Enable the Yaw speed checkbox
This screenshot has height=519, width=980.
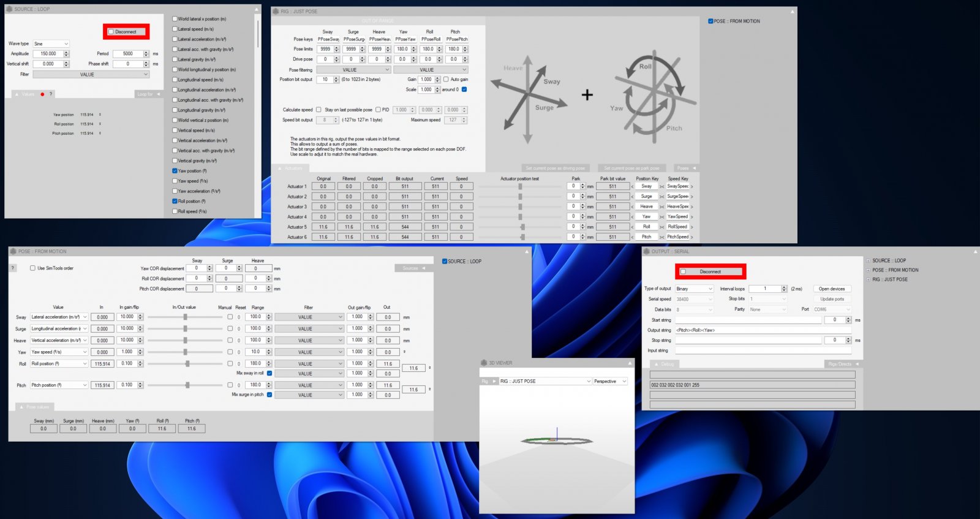pyautogui.click(x=175, y=181)
